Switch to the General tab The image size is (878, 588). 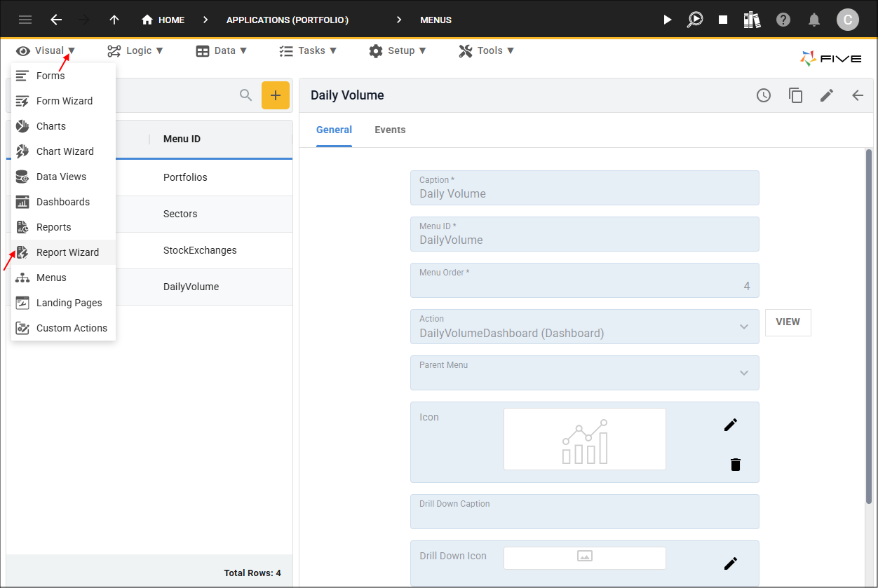[x=334, y=130]
